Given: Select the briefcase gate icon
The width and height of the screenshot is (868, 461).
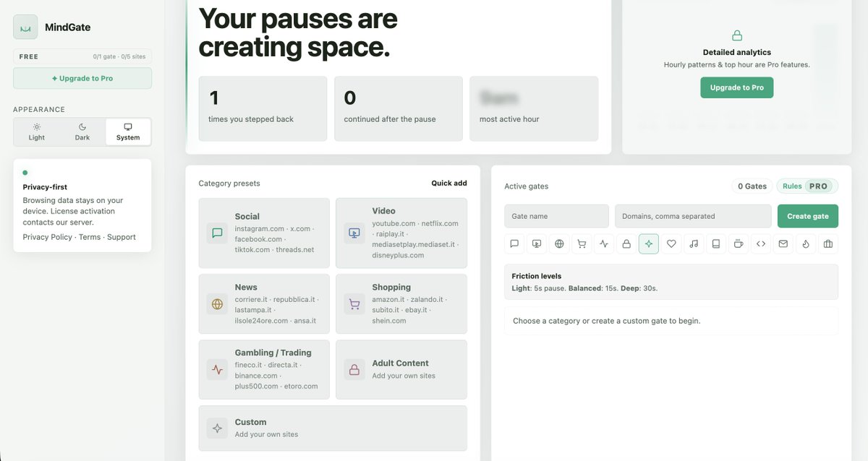Looking at the screenshot, I should 828,244.
